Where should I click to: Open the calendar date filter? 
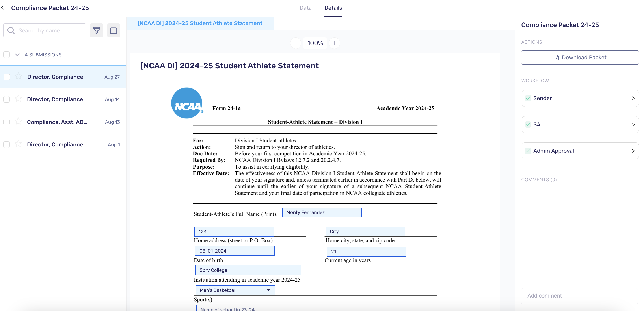(114, 30)
